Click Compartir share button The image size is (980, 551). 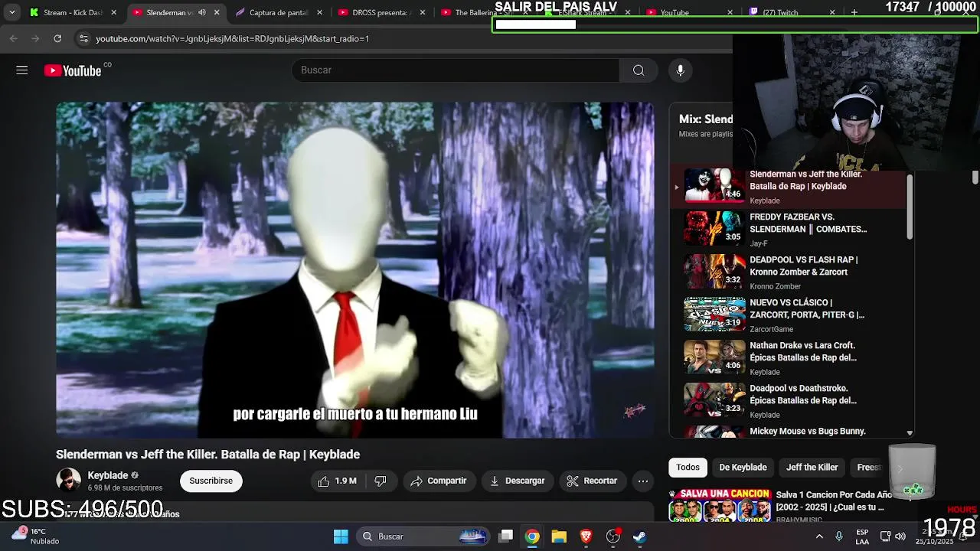click(438, 481)
